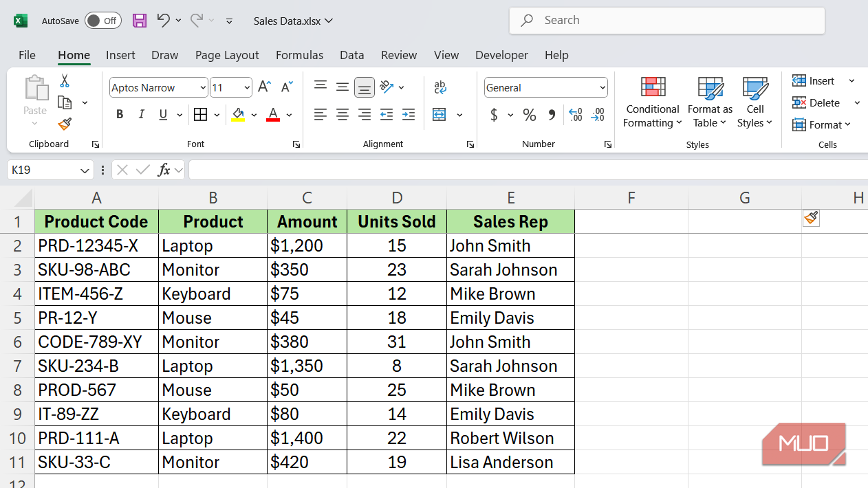
Task: Align text left icon
Action: [x=321, y=115]
